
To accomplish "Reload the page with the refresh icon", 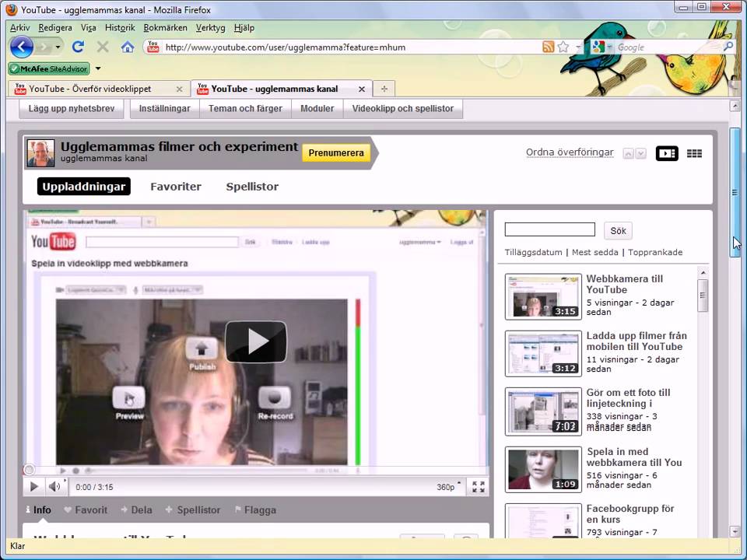I will pos(78,47).
